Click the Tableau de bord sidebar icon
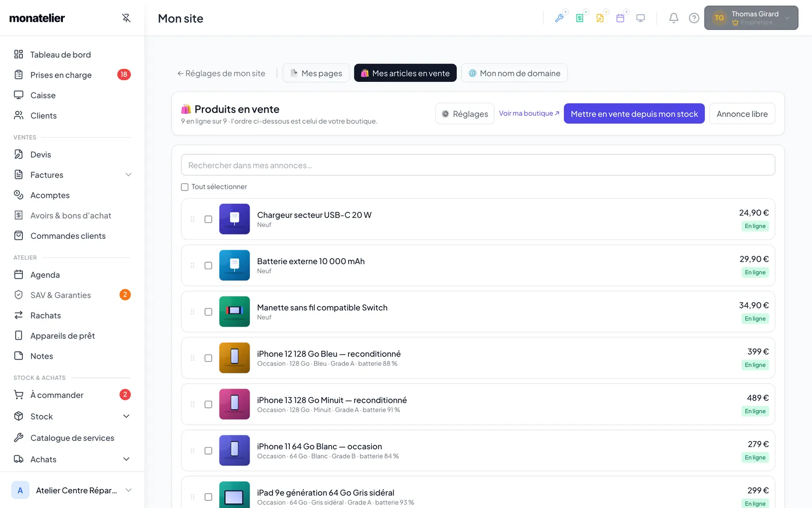The image size is (812, 508). (x=19, y=54)
